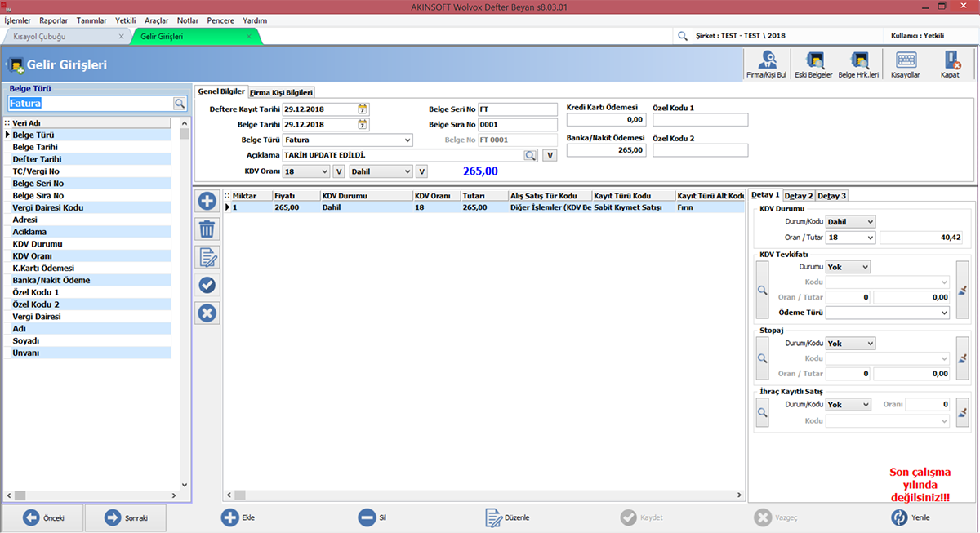Click the Sonraki button
This screenshot has width=980, height=533.
pos(125,517)
